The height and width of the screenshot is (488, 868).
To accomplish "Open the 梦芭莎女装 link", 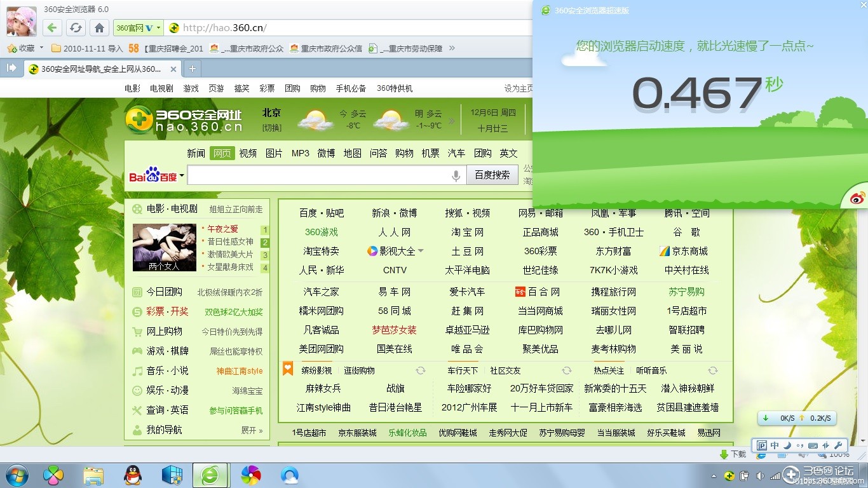I will (394, 330).
